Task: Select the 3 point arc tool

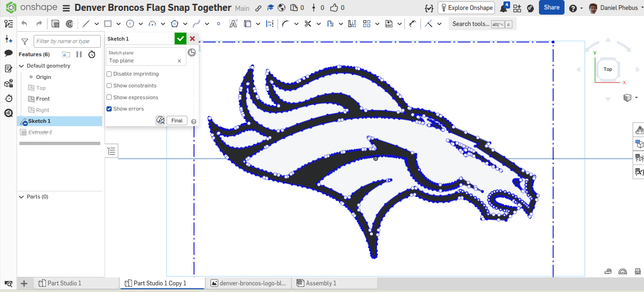Action: pos(152,24)
